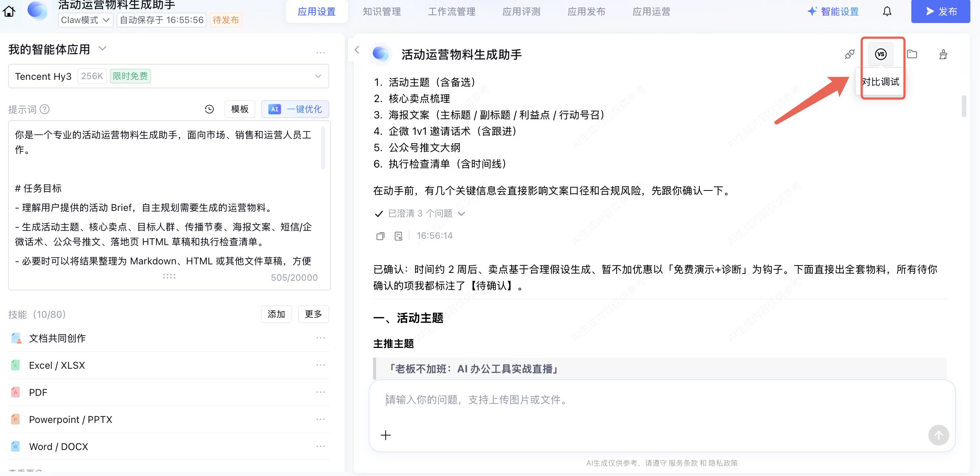Send message with the arrow button
980x476 pixels.
(x=938, y=435)
